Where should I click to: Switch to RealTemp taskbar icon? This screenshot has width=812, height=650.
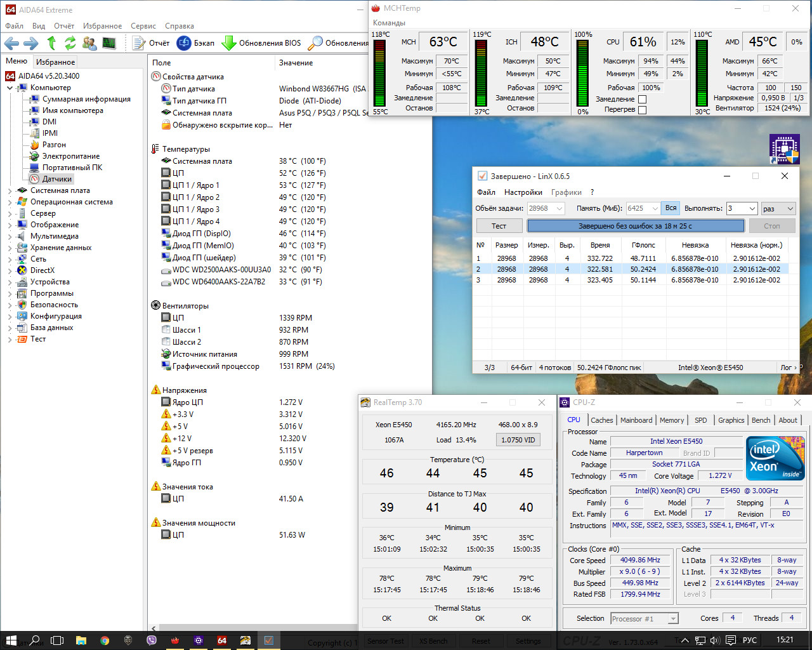click(x=246, y=640)
